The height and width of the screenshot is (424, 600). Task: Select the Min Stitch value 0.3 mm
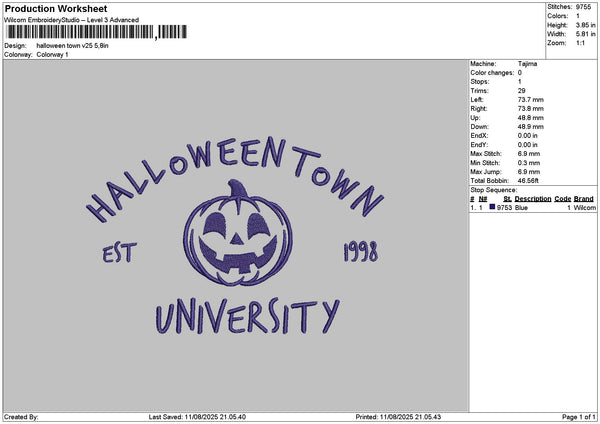(x=529, y=163)
